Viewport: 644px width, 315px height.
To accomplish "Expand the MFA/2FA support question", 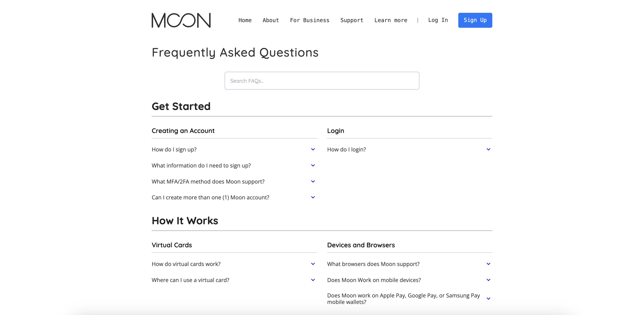I will (x=313, y=181).
